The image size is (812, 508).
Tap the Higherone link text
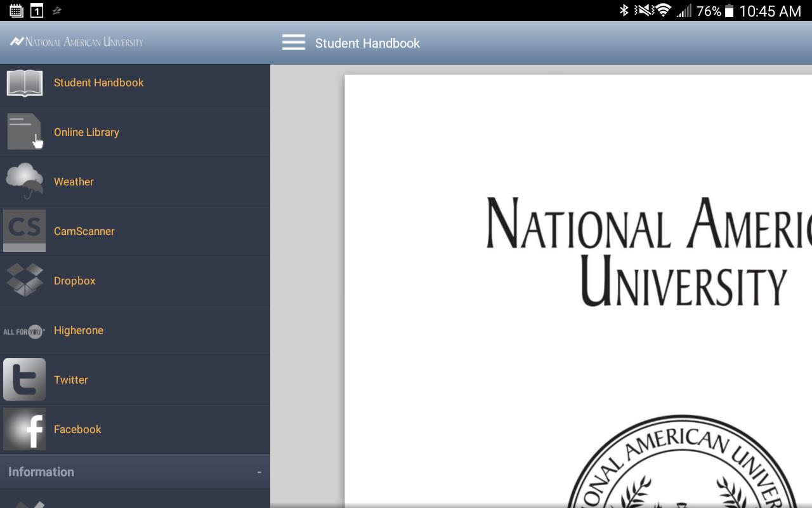click(x=79, y=330)
